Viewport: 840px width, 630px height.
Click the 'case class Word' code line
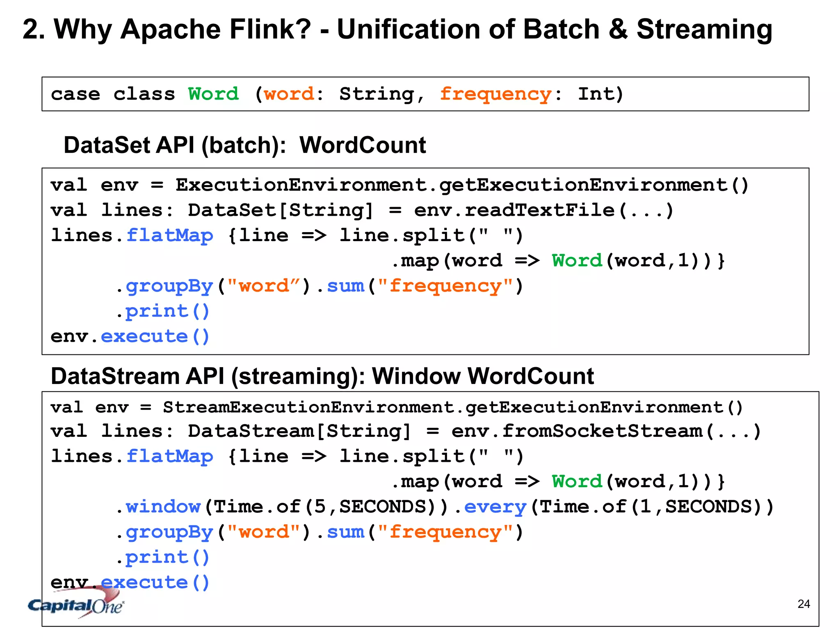tap(337, 94)
